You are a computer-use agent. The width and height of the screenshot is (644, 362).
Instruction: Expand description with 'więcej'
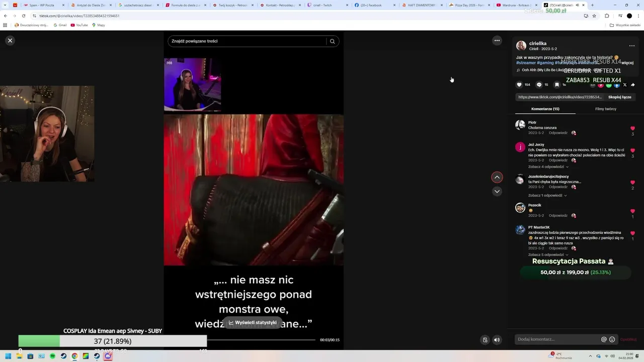[627, 63]
